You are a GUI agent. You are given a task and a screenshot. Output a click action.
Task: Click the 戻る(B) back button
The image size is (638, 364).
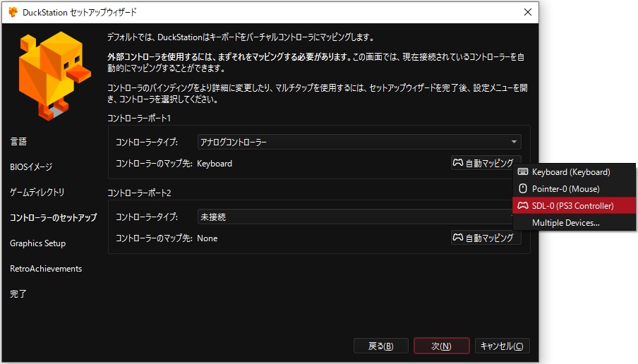click(381, 346)
